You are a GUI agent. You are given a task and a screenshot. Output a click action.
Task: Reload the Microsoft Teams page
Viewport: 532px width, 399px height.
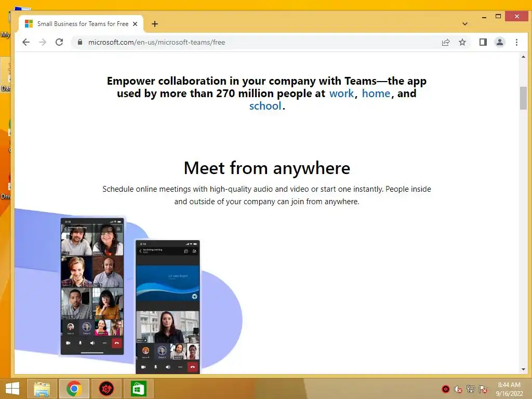click(59, 42)
